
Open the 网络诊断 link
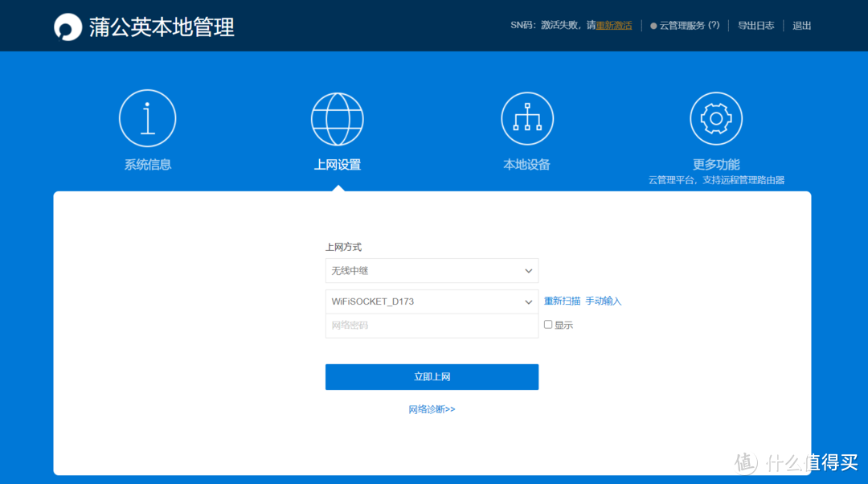432,409
